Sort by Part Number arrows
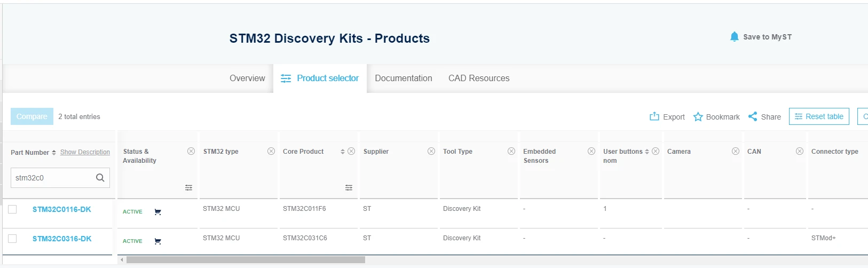 tap(54, 153)
